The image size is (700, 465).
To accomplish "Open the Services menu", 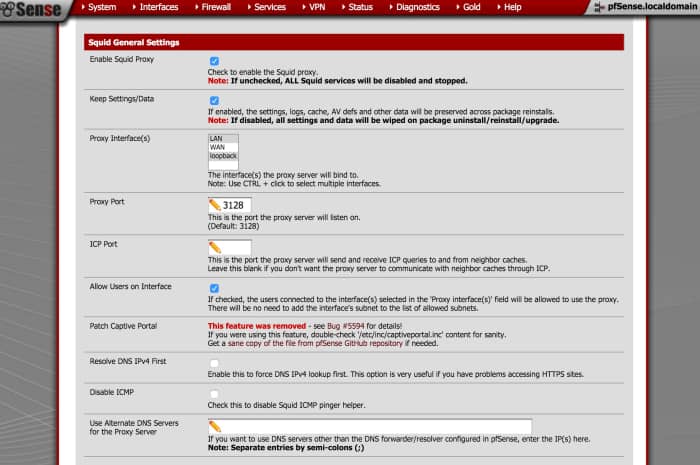I will pyautogui.click(x=267, y=7).
